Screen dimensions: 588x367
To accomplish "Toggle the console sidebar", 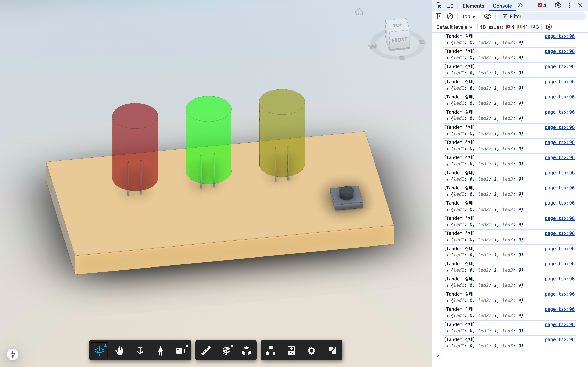I will tap(439, 16).
